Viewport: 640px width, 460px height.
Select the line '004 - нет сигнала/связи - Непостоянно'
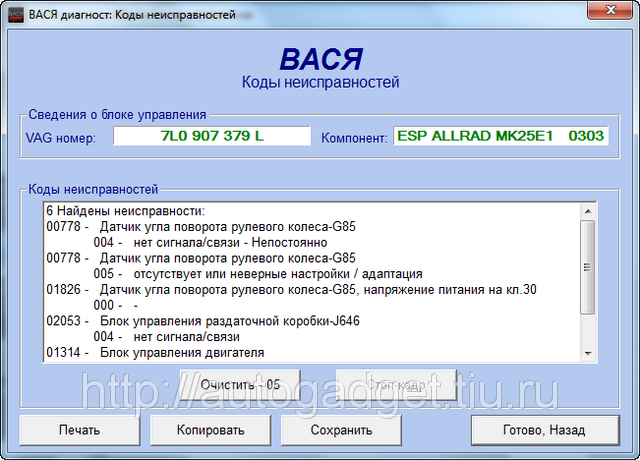(x=210, y=242)
